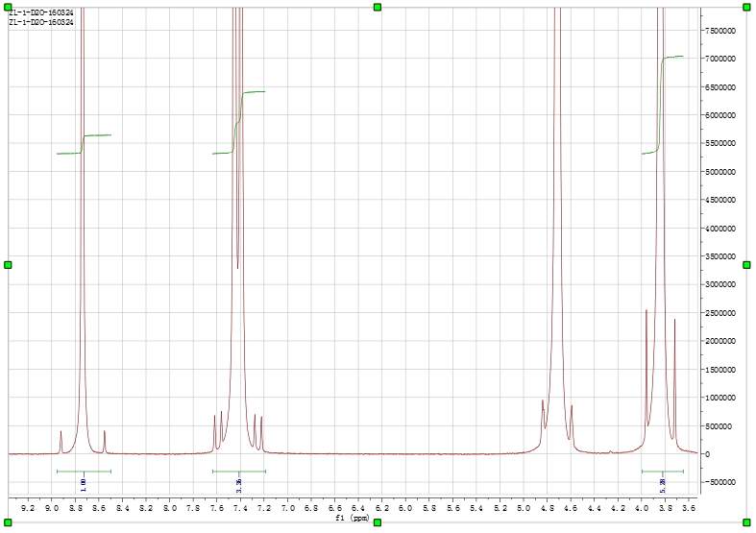Select the integral range bar near 3.8 ppm

(663, 472)
